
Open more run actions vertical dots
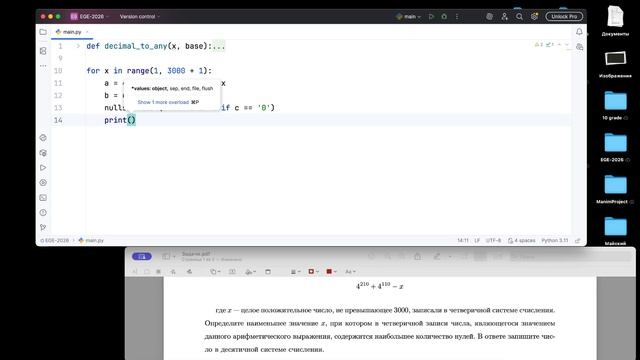[457, 17]
